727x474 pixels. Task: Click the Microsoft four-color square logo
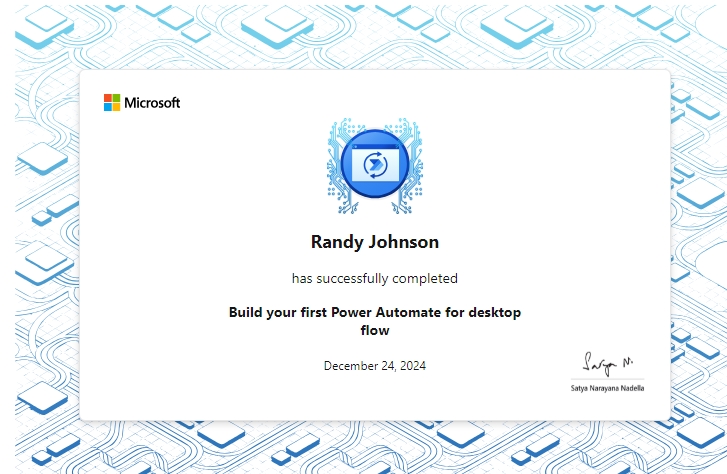tap(112, 102)
